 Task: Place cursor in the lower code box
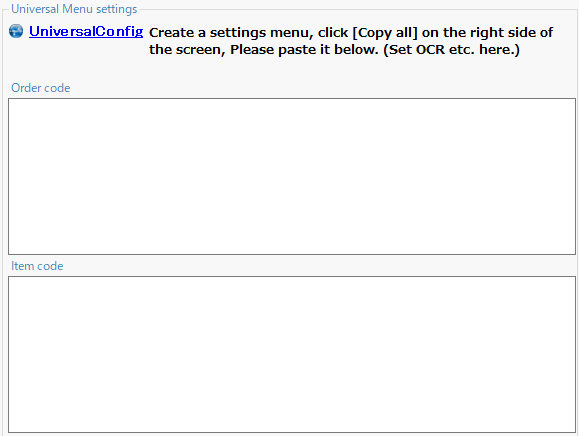tap(292, 354)
